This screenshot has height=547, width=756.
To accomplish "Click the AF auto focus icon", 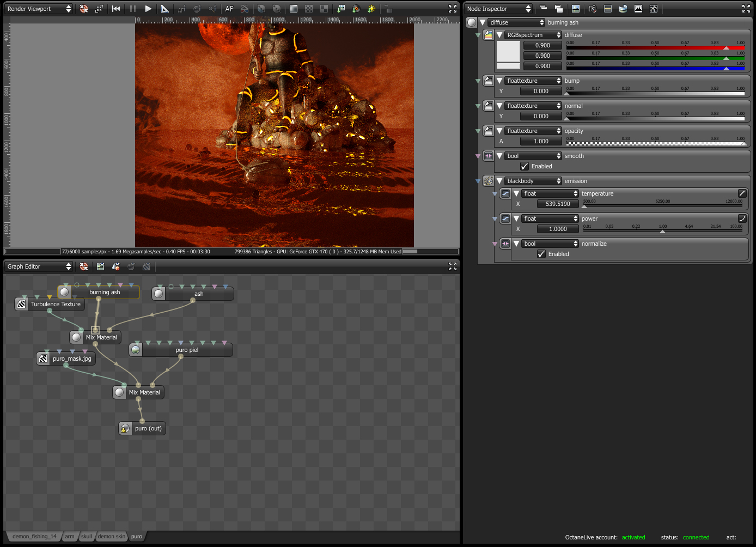I will (229, 9).
